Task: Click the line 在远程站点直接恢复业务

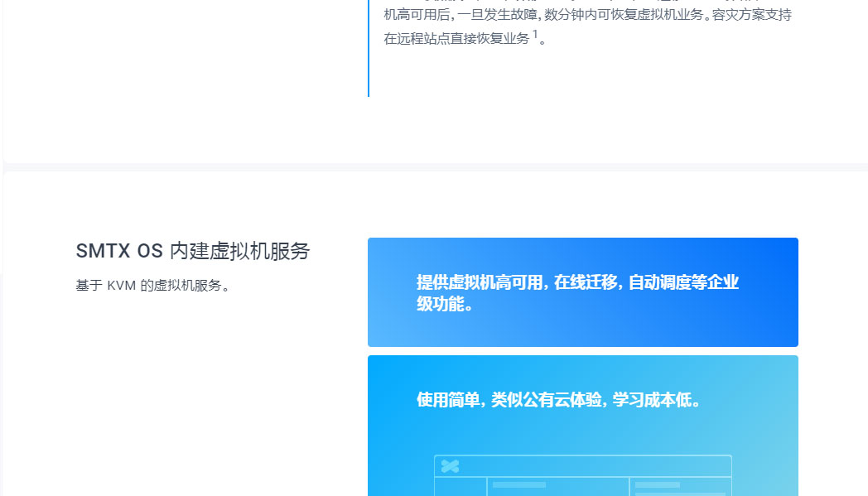Action: coord(456,38)
